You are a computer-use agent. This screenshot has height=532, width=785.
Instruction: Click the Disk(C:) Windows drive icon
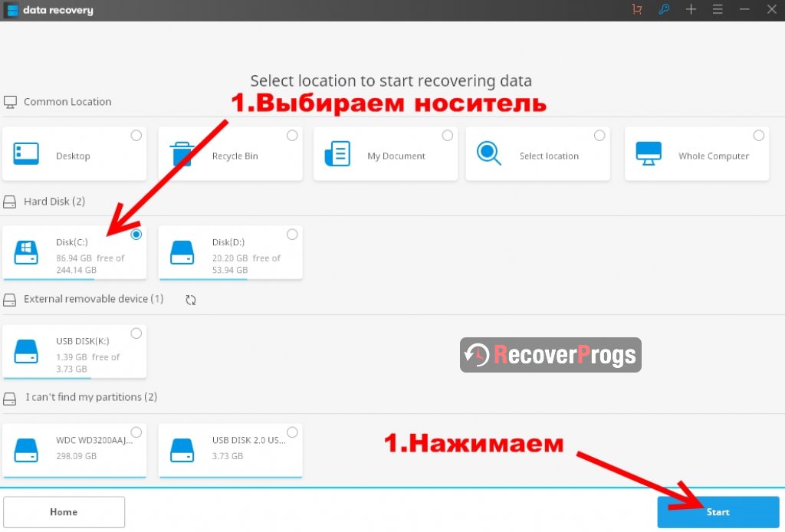(26, 252)
